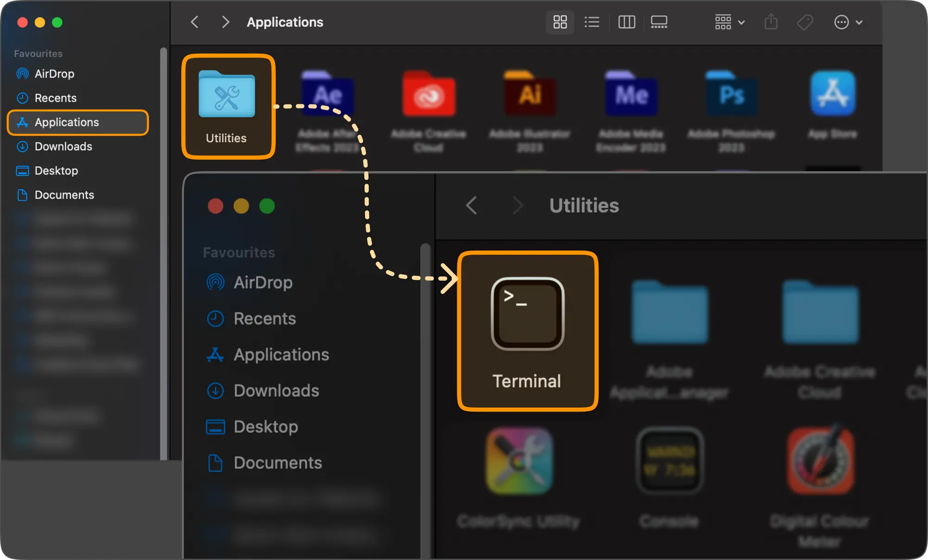Click the top sidebar's vertical scrollbar
The width and height of the screenshot is (928, 560).
(163, 253)
